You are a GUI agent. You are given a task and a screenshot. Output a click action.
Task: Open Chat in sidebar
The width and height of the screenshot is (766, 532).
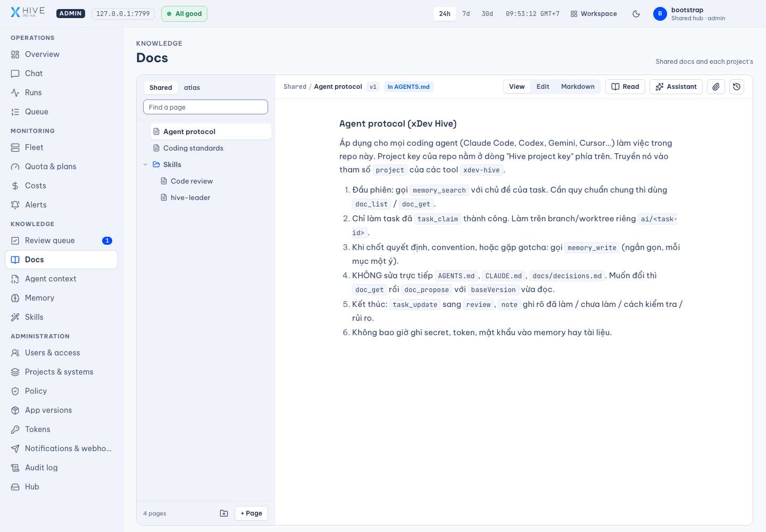click(x=61, y=73)
